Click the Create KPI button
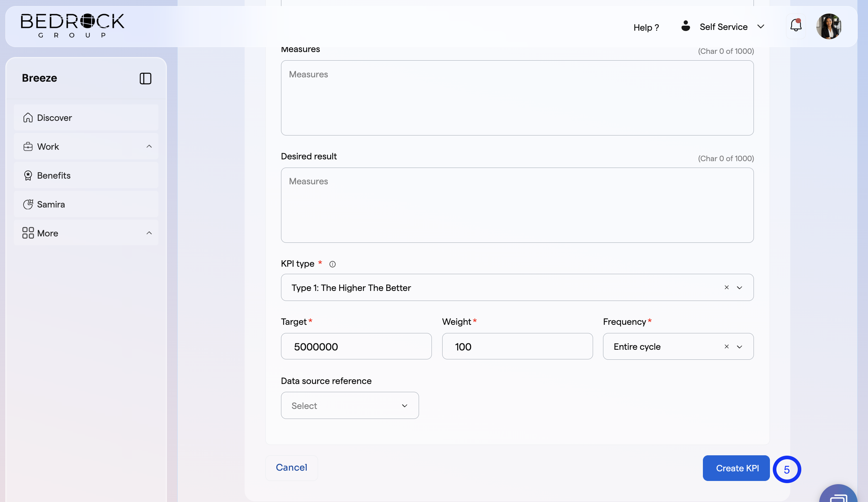The width and height of the screenshot is (868, 502). (736, 468)
